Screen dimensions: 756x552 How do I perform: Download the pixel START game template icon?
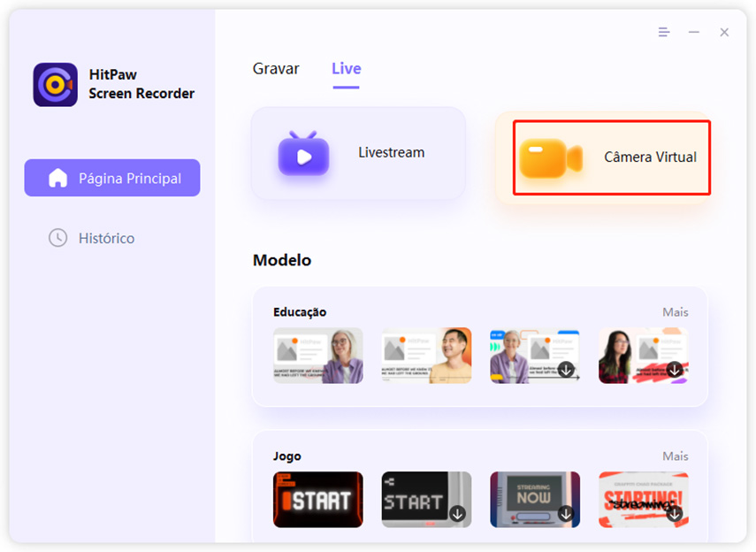coord(457,513)
